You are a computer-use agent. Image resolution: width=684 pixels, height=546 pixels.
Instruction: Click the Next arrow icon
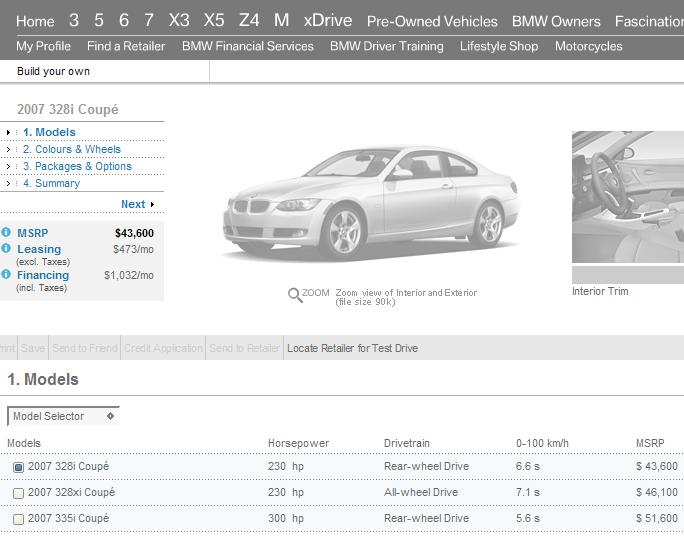(x=152, y=205)
